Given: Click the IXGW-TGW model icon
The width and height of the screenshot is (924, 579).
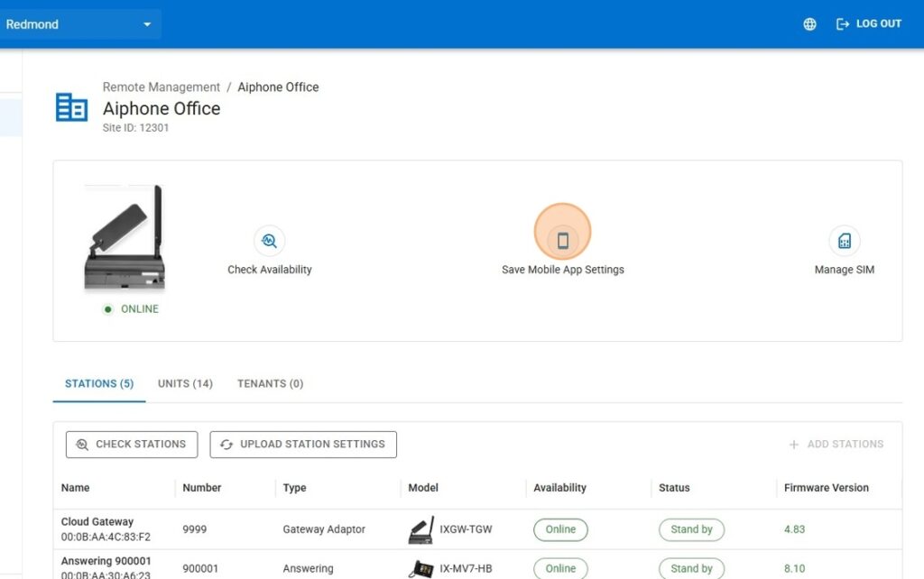Looking at the screenshot, I should click(420, 529).
